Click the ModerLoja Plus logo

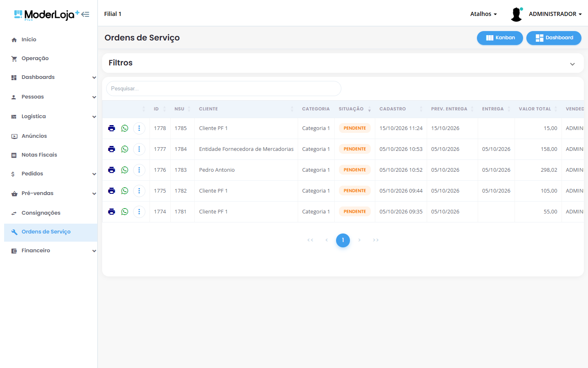[47, 15]
